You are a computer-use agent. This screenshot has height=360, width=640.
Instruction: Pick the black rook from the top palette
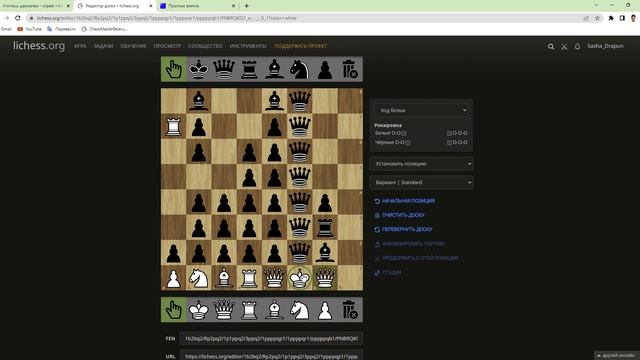(249, 69)
